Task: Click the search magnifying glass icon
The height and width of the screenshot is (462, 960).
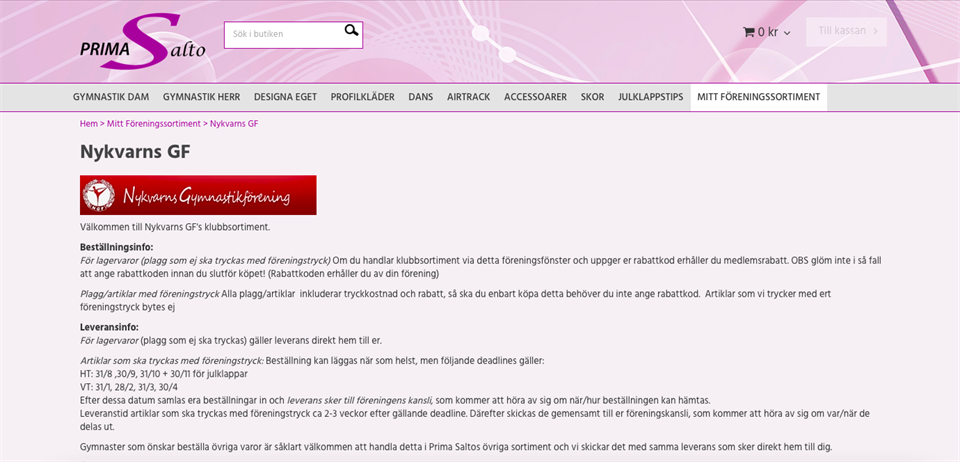Action: (351, 31)
